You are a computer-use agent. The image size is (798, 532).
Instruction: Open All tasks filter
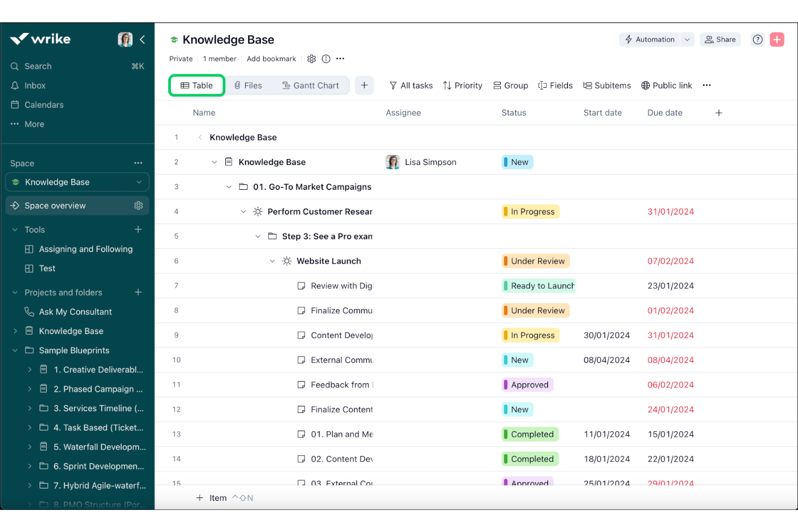(411, 86)
